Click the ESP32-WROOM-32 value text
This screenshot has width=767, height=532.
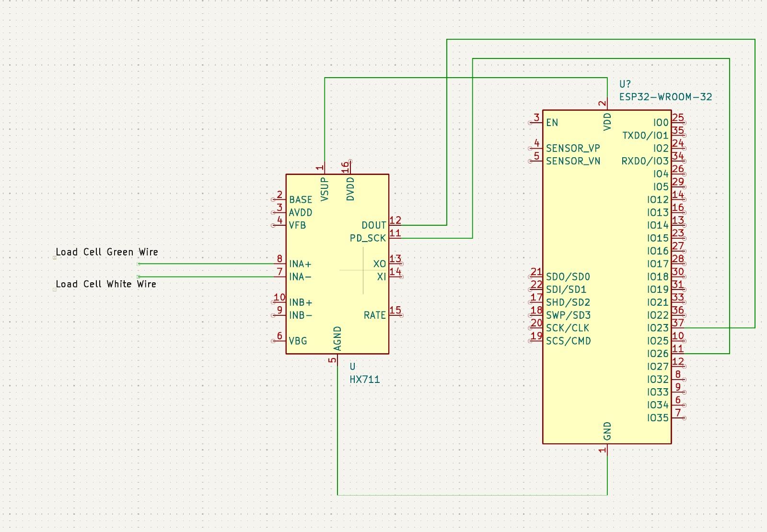665,97
